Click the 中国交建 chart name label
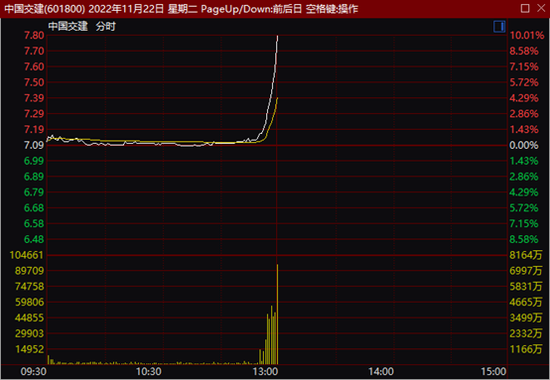550x380 pixels. (68, 26)
